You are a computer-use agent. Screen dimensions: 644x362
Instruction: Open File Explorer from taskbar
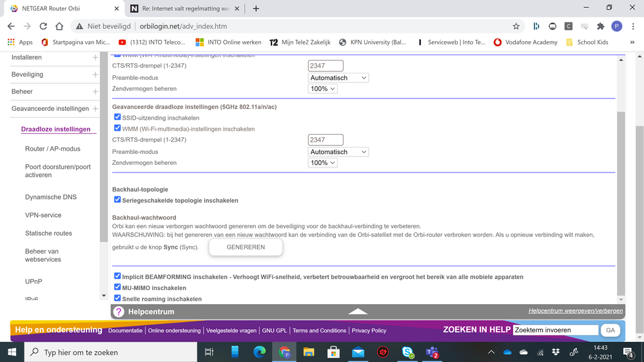pos(309,352)
